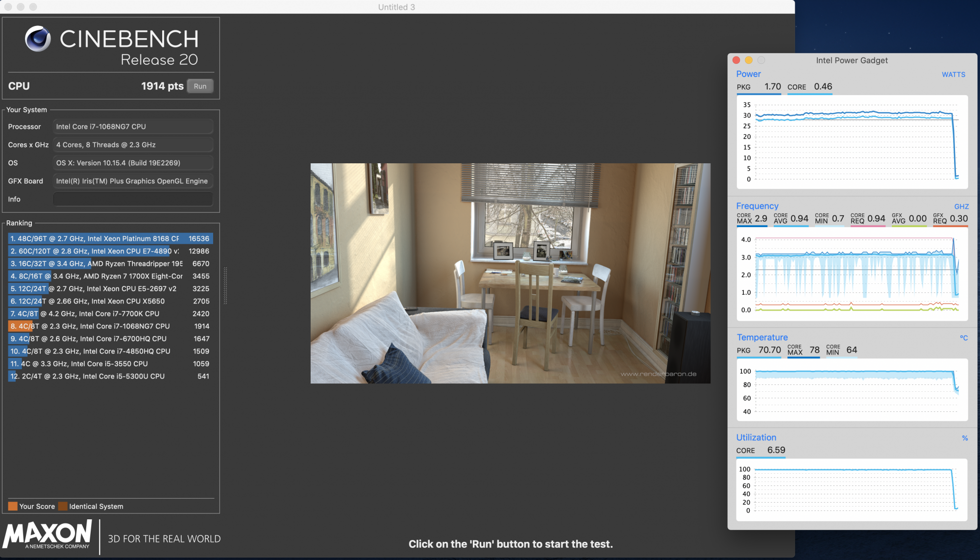Click the rendered room preview image

510,273
